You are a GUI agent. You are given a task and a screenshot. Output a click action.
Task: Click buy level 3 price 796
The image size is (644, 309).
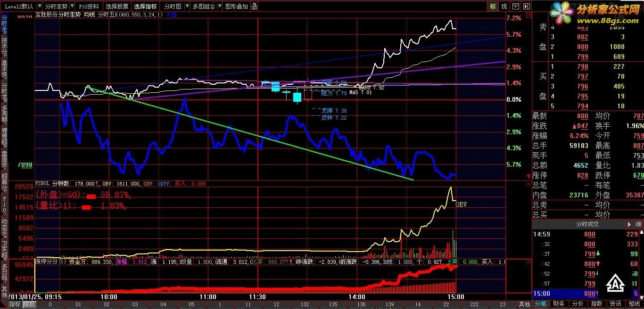pos(582,87)
